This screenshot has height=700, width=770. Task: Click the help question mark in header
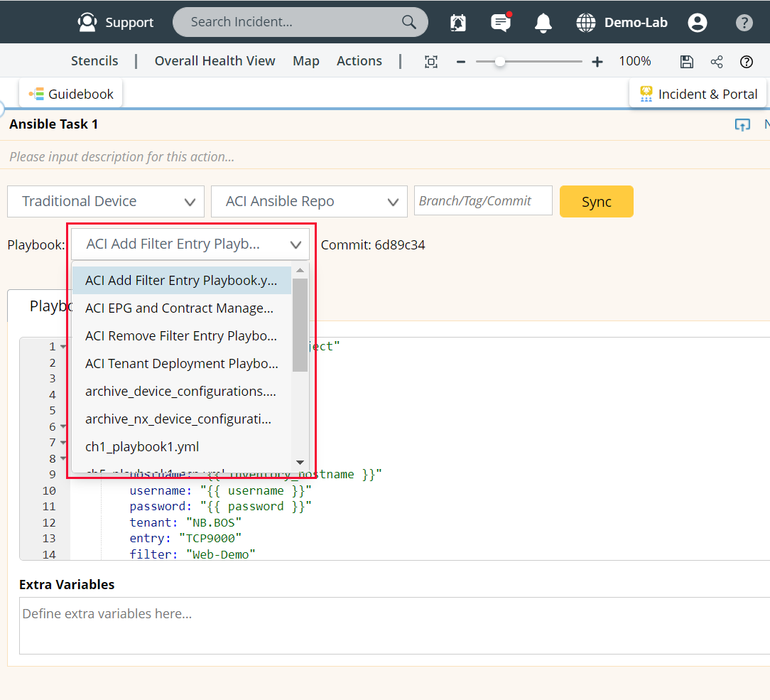744,23
